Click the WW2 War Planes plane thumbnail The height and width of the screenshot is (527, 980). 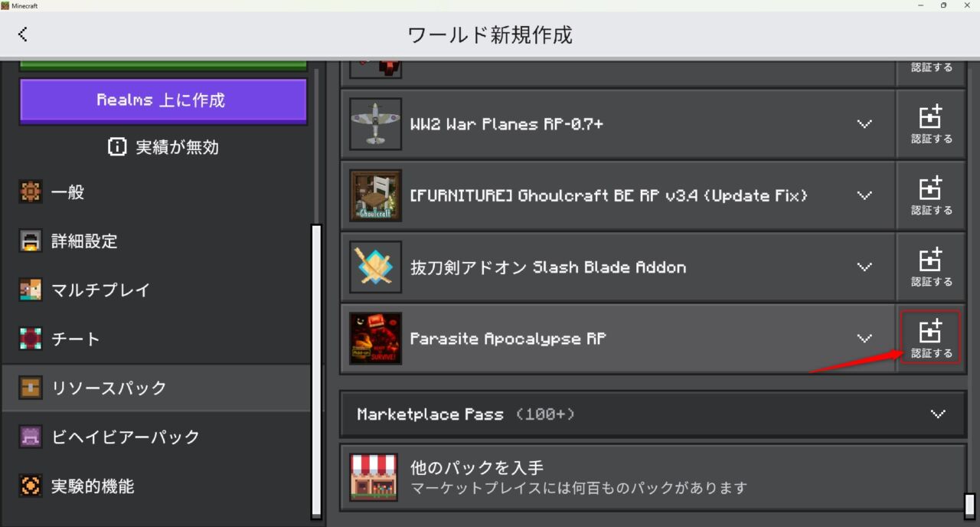(x=375, y=124)
